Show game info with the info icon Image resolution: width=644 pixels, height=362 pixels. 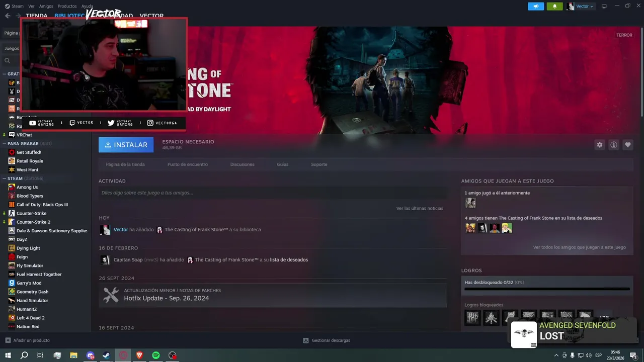tap(613, 145)
